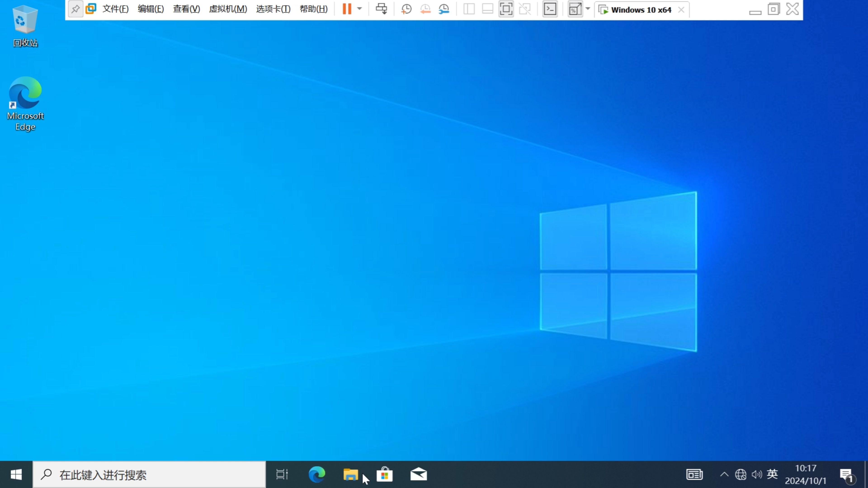Click the Show desktop sliver at taskbar end
Image resolution: width=868 pixels, height=488 pixels.
click(x=866, y=474)
